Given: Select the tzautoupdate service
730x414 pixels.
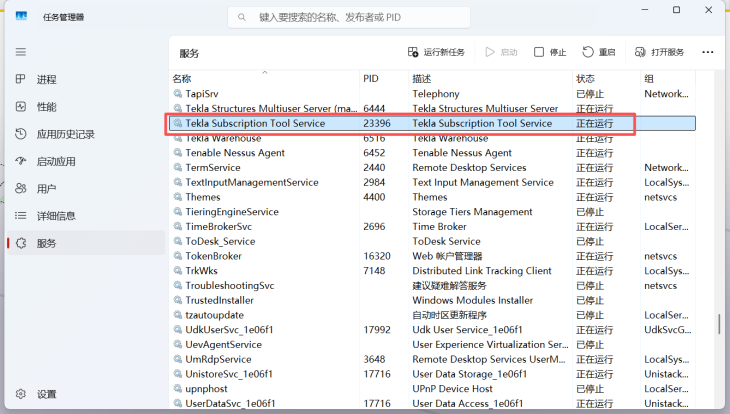Looking at the screenshot, I should (x=432, y=315).
